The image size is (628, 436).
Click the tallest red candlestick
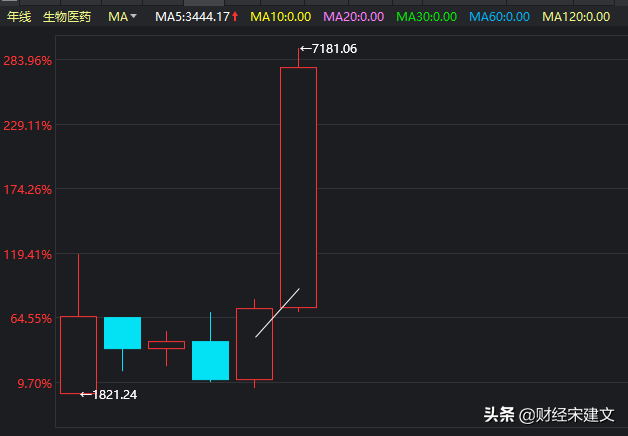coord(298,187)
